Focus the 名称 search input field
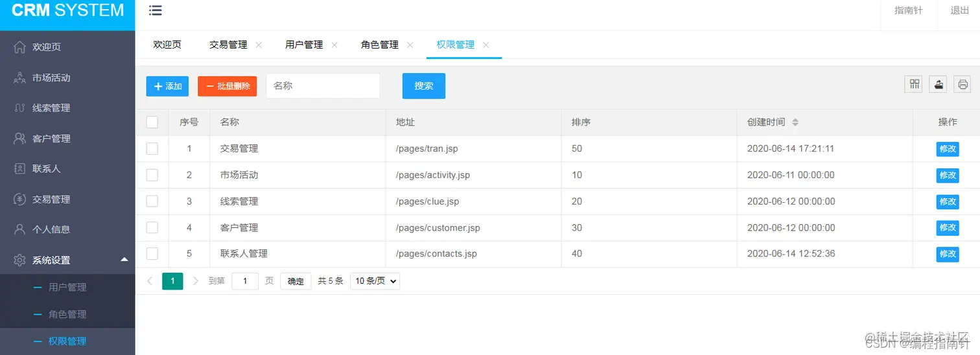This screenshot has width=980, height=355. click(x=323, y=86)
